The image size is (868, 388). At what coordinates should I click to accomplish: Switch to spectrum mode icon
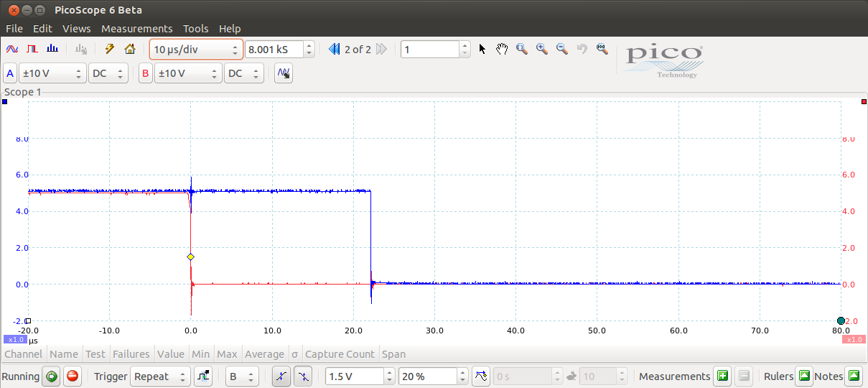tap(52, 49)
